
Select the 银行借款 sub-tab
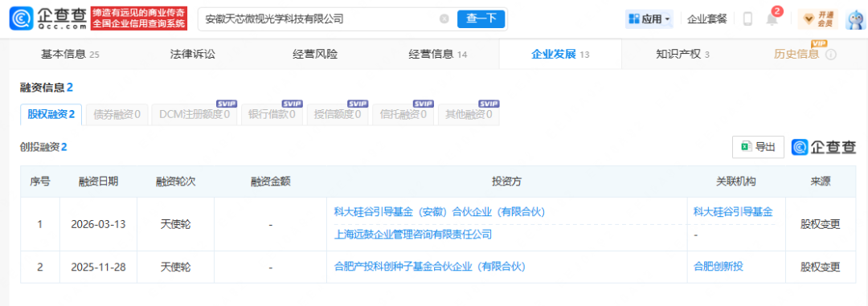click(272, 115)
